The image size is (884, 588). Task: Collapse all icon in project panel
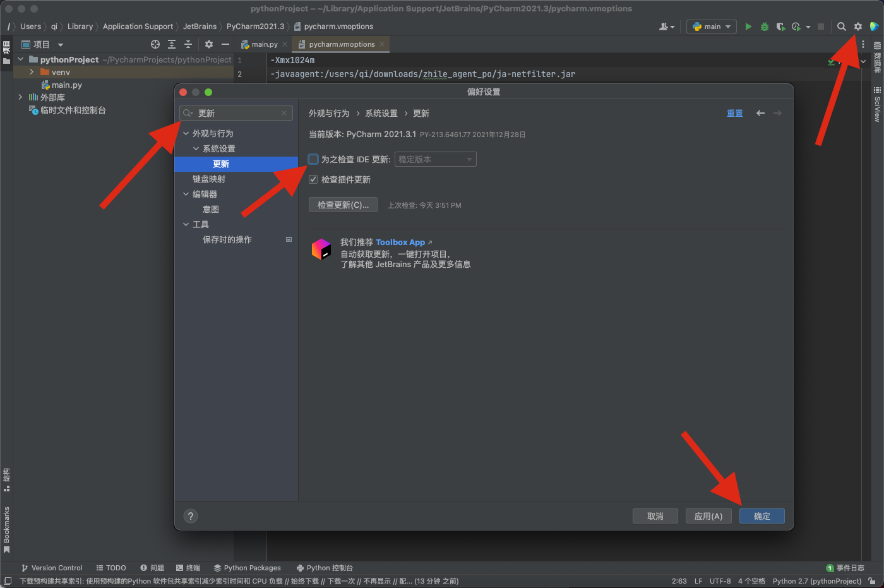(x=188, y=44)
